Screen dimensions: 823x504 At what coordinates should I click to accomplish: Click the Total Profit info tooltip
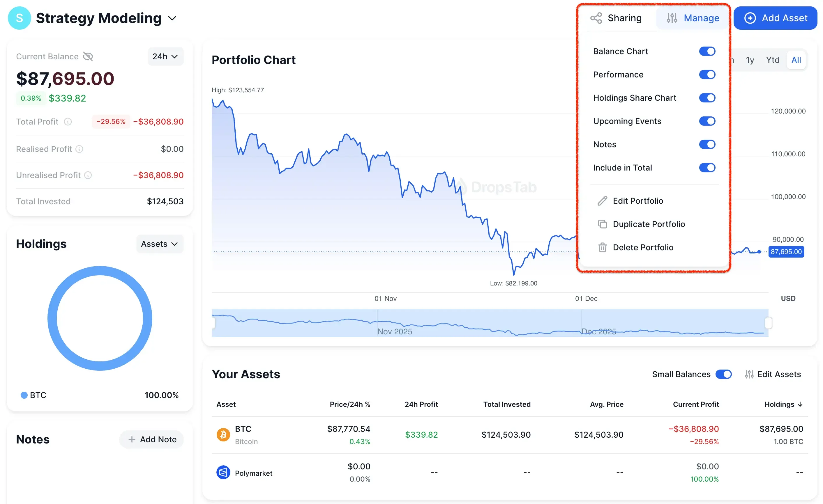pos(68,122)
